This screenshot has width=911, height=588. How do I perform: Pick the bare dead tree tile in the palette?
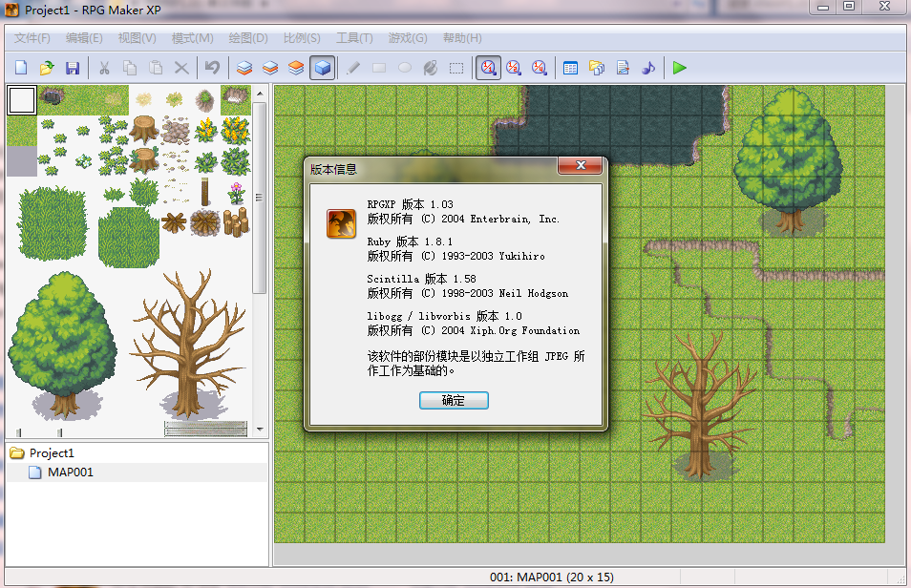pyautogui.click(x=189, y=344)
